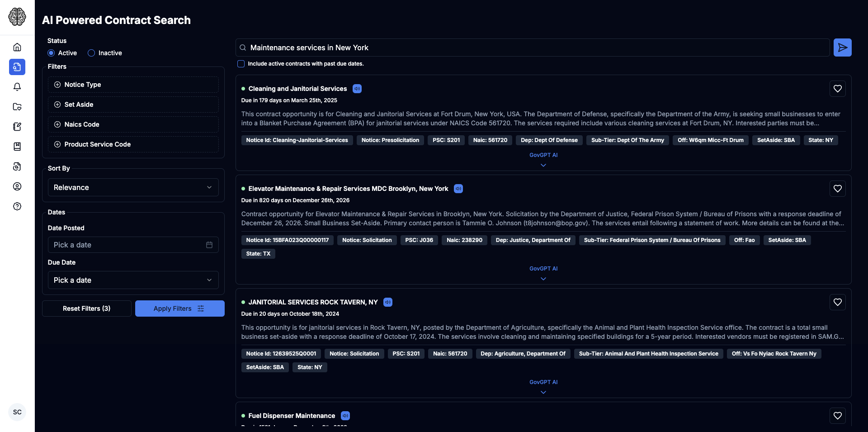The image size is (868, 432).
Task: Expand GovGPT AI under Elevator Maintenance
Action: click(543, 273)
